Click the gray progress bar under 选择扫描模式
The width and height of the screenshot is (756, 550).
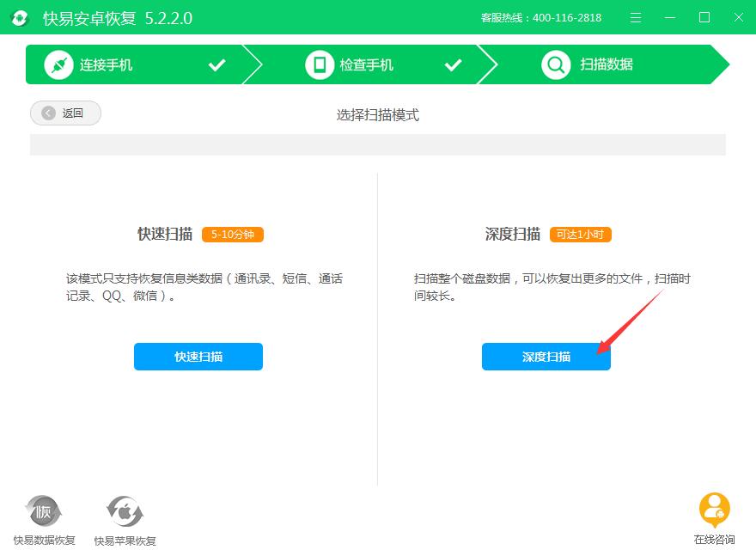pos(377,144)
